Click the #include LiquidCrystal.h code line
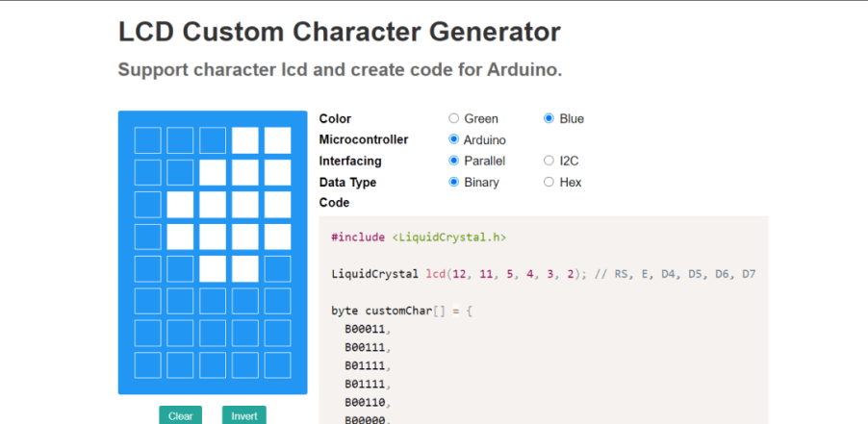Image resolution: width=868 pixels, height=424 pixels. (x=419, y=237)
